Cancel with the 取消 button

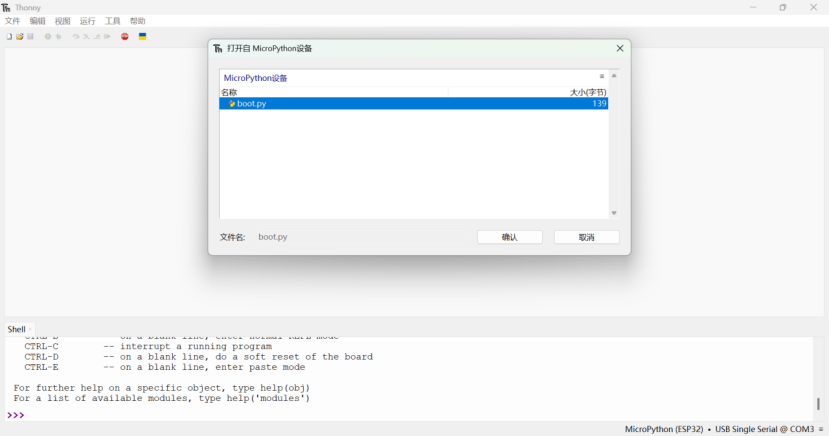586,237
